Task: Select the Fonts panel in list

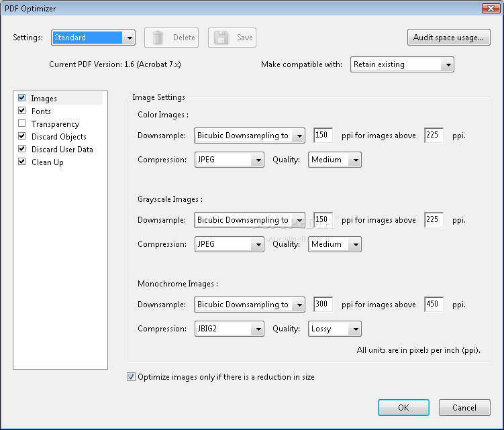Action: click(x=41, y=111)
